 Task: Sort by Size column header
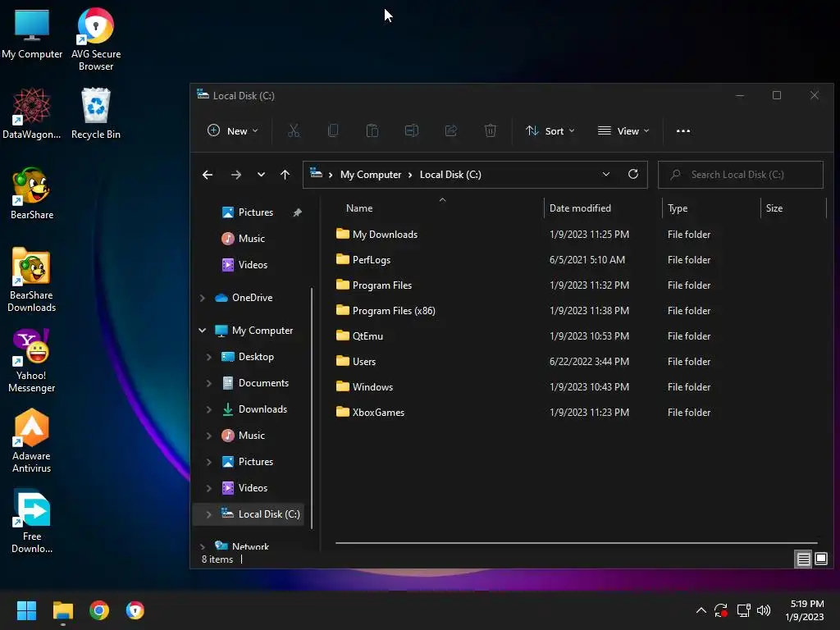(x=793, y=208)
